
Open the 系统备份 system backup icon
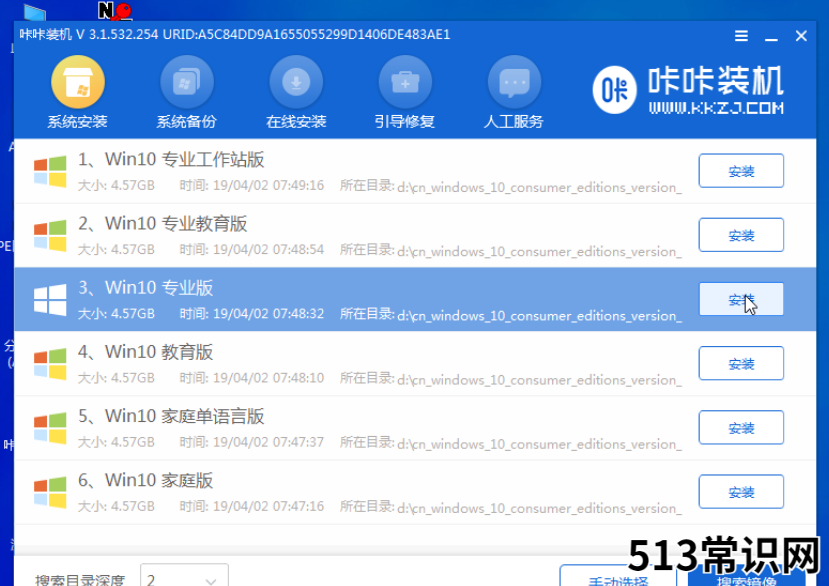click(x=187, y=83)
